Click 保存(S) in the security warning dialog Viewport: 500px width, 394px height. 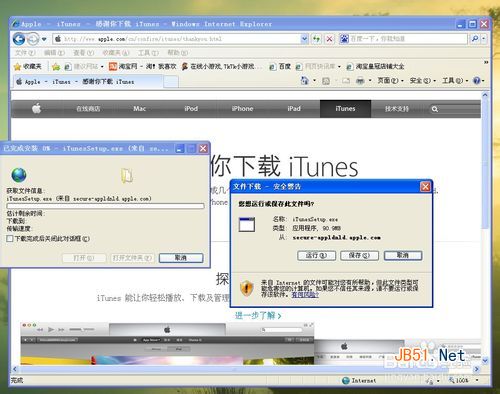click(359, 256)
